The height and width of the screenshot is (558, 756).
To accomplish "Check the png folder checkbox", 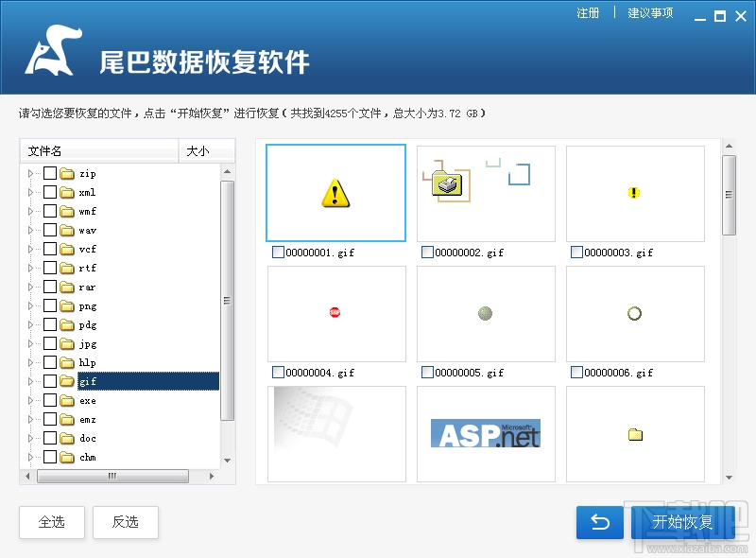I will point(50,305).
